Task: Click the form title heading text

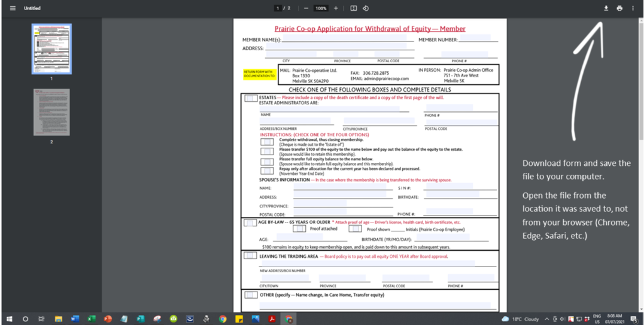Action: click(x=370, y=28)
